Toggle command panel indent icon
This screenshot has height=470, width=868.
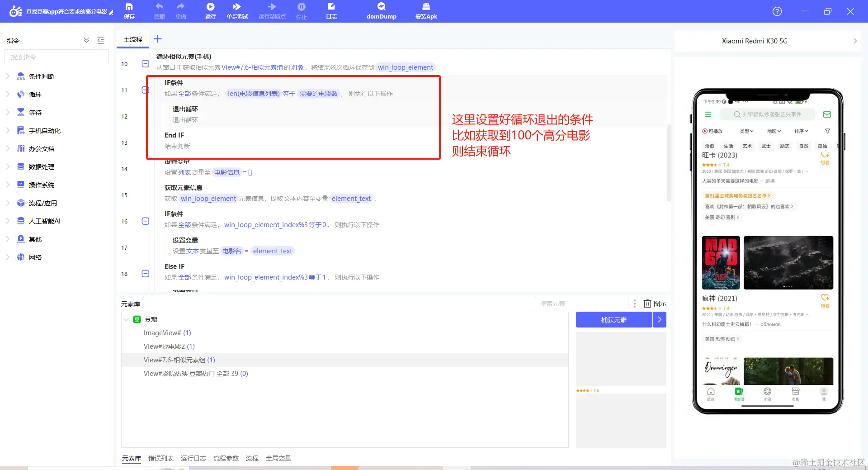point(101,40)
